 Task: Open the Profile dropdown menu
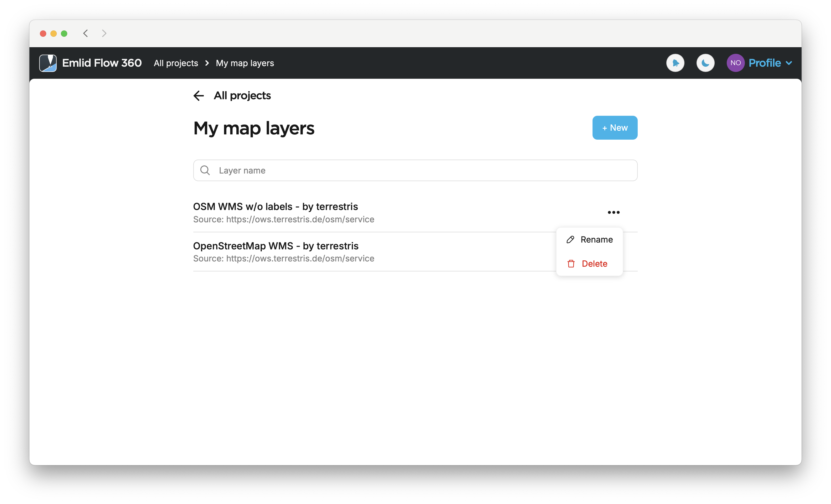coord(770,63)
